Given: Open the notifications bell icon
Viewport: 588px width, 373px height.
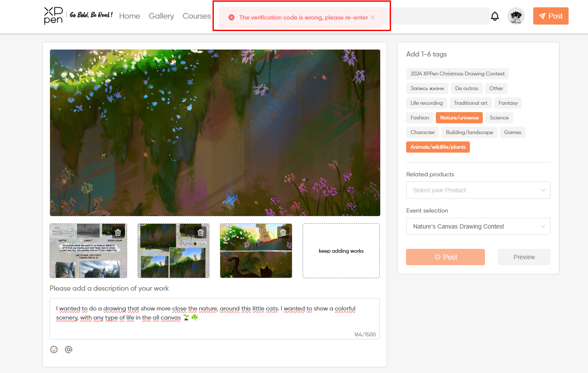Looking at the screenshot, I should coord(495,16).
